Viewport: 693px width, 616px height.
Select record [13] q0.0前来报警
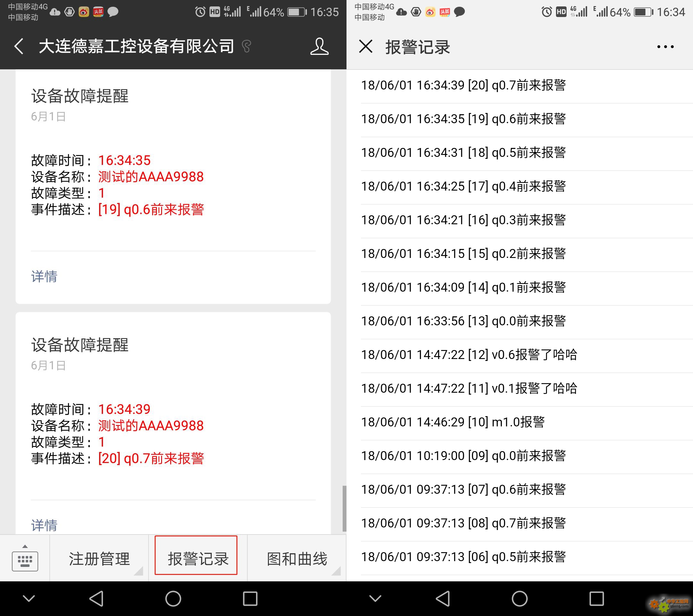click(520, 321)
